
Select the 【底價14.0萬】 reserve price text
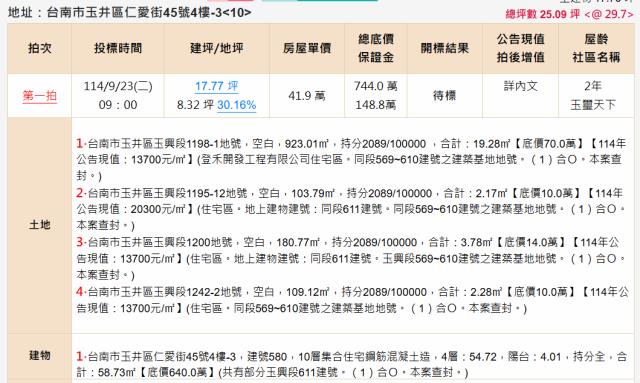pos(531,243)
